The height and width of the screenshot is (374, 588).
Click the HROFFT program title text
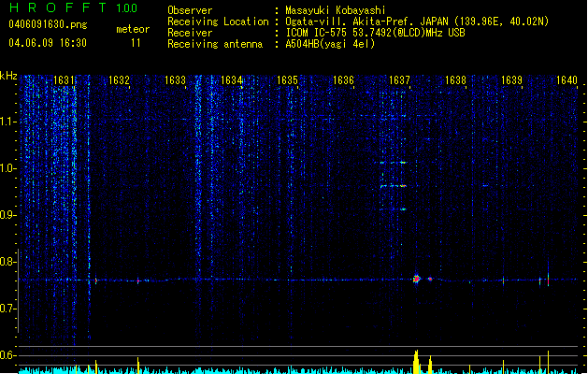tap(58, 7)
